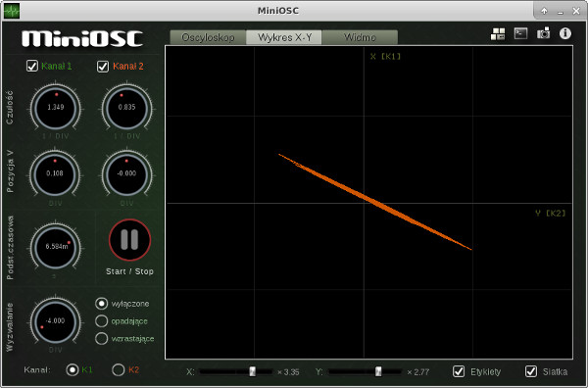Viewport: 588px width, 388px height.
Task: Switch to the Wykres X-Y tab
Action: [x=284, y=37]
